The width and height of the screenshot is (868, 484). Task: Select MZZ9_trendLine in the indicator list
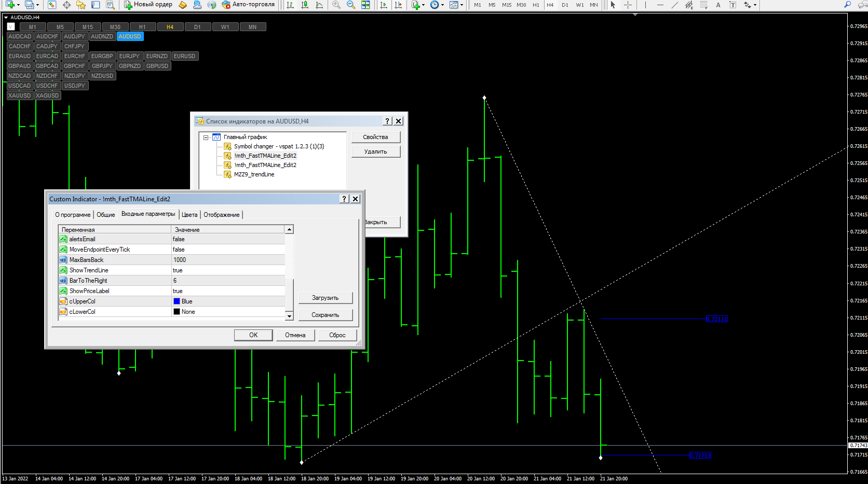click(254, 174)
